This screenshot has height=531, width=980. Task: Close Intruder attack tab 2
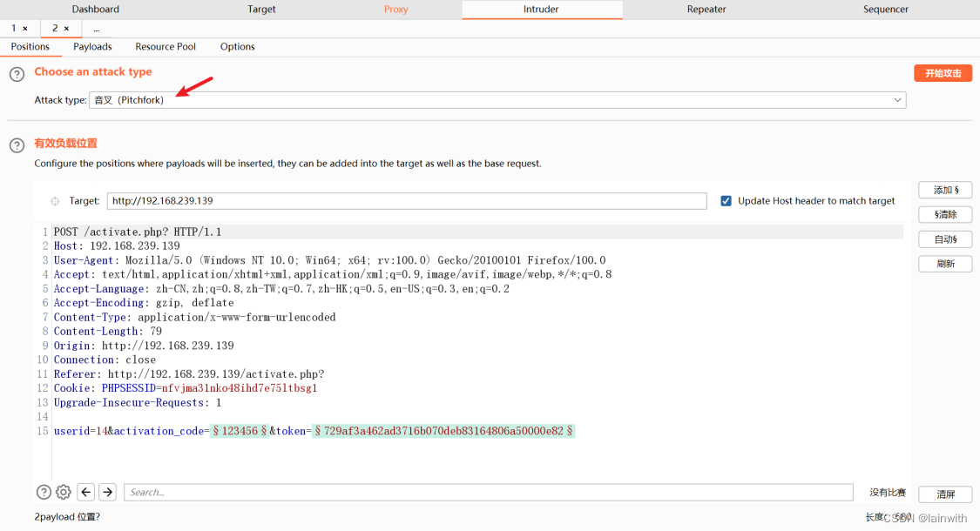(x=66, y=29)
